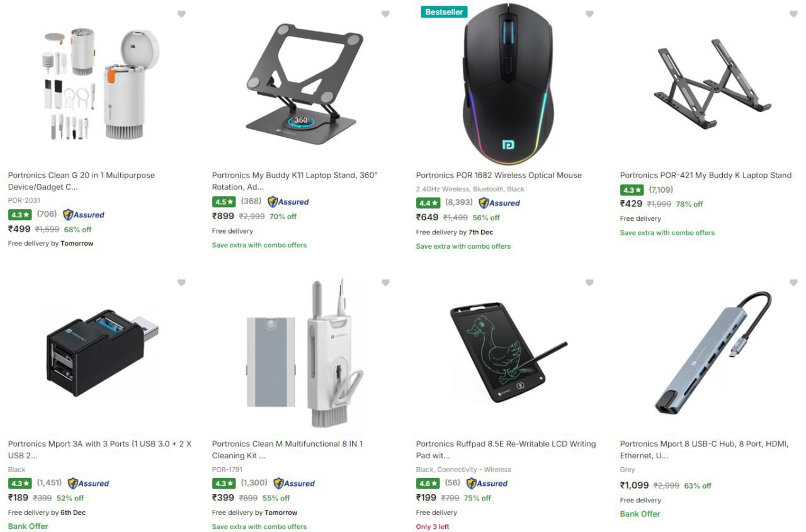Click the 4.4 star rating on wireless mouse

coord(428,203)
